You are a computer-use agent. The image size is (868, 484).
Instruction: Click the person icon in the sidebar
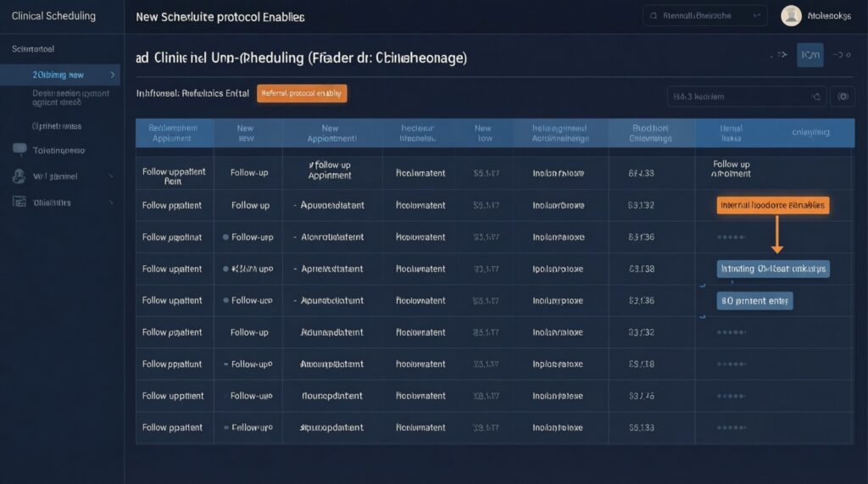tap(19, 176)
